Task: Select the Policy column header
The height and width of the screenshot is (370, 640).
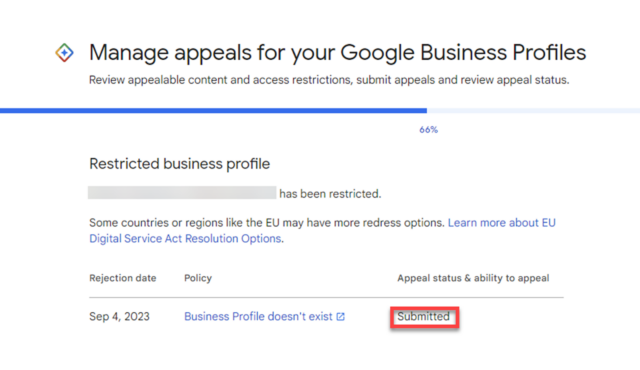Action: pyautogui.click(x=198, y=278)
